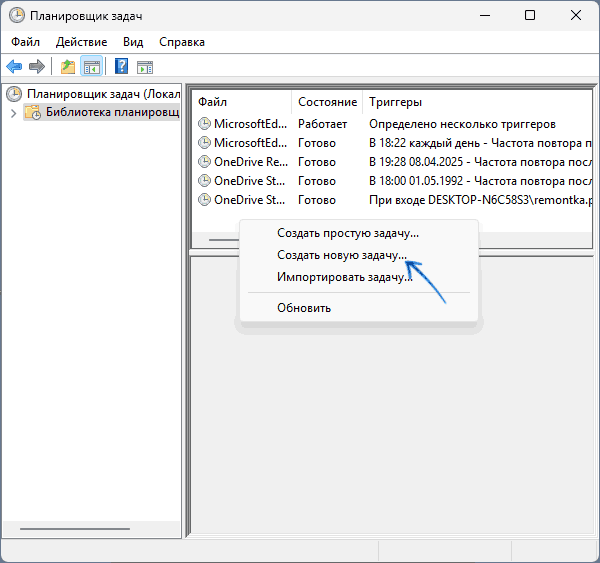Click Обновить in the context menu
Viewport: 600px width, 563px height.
tap(304, 307)
